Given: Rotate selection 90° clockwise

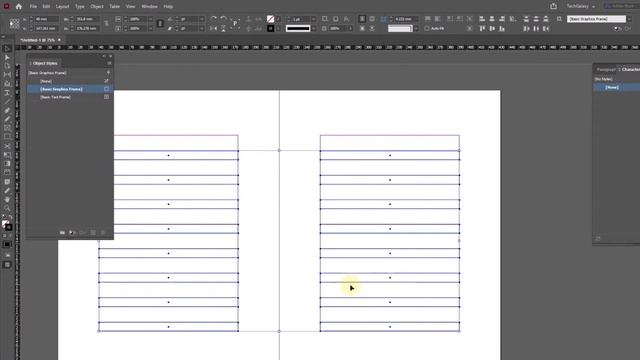Looking at the screenshot, I should (x=213, y=19).
